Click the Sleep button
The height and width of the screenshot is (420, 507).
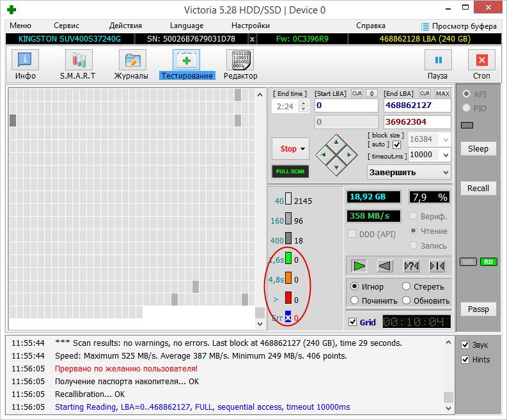[x=478, y=149]
